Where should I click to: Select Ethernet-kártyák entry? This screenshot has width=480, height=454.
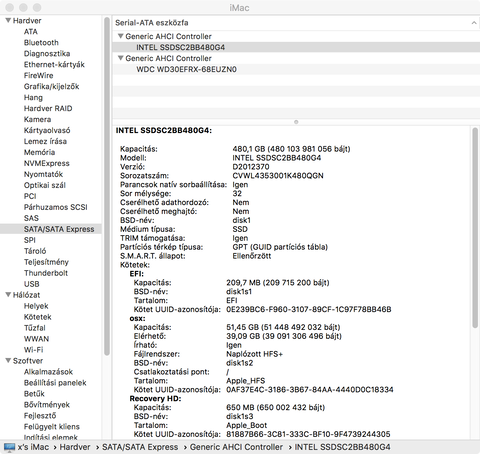(54, 65)
